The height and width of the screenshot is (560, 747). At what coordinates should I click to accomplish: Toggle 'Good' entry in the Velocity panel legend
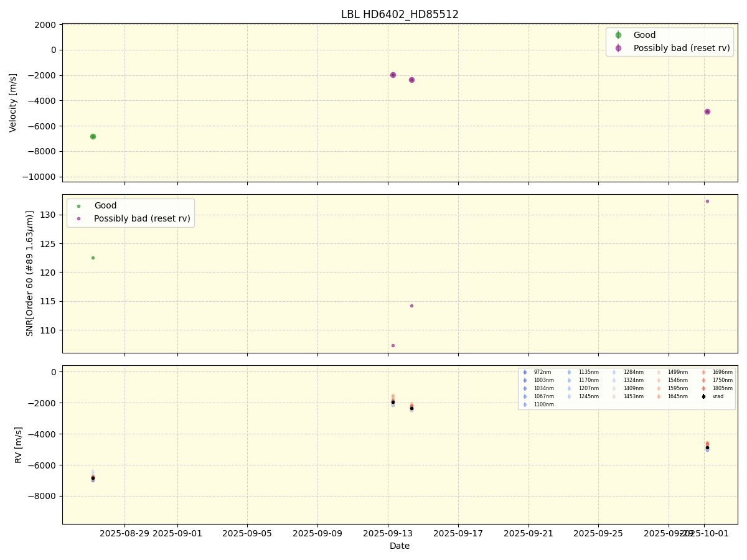[x=644, y=35]
